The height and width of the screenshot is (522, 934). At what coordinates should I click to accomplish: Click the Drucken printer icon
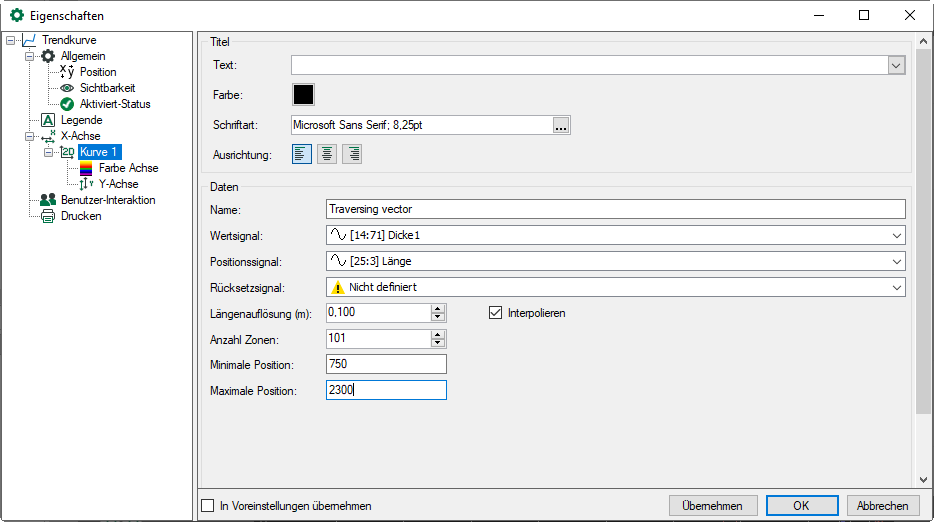48,216
